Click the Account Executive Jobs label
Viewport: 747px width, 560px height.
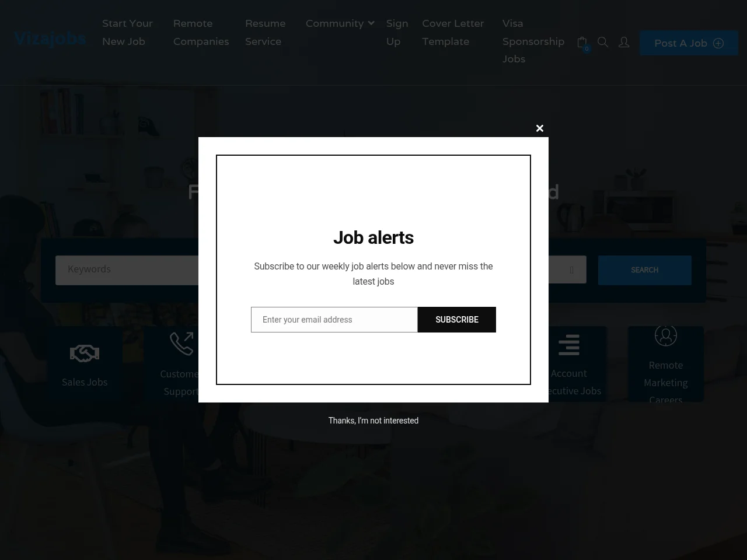point(575,382)
